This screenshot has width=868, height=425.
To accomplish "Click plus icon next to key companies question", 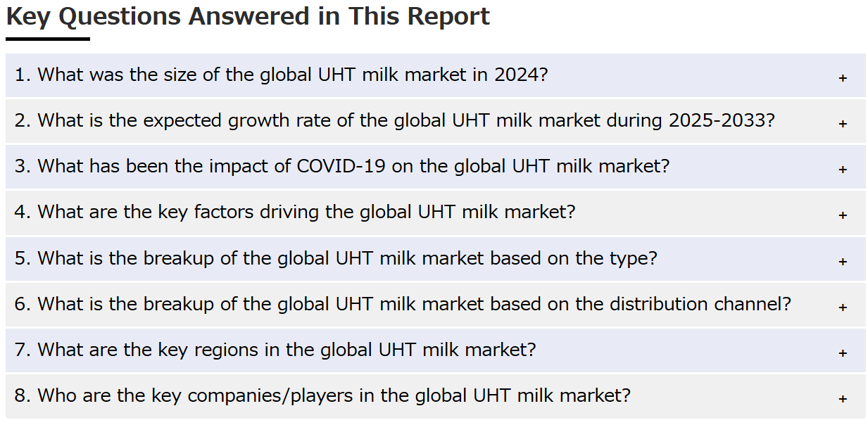I will (x=843, y=399).
